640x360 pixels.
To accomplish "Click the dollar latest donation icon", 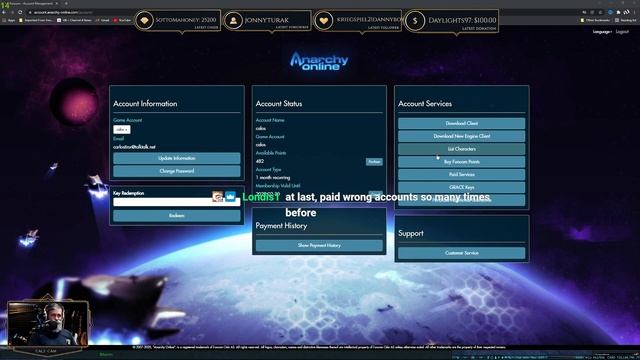I will (415, 20).
